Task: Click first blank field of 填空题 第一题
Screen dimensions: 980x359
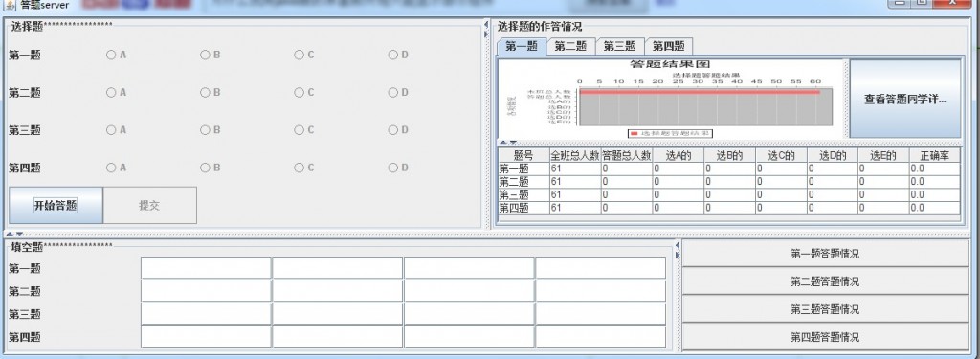Action: 206,268
